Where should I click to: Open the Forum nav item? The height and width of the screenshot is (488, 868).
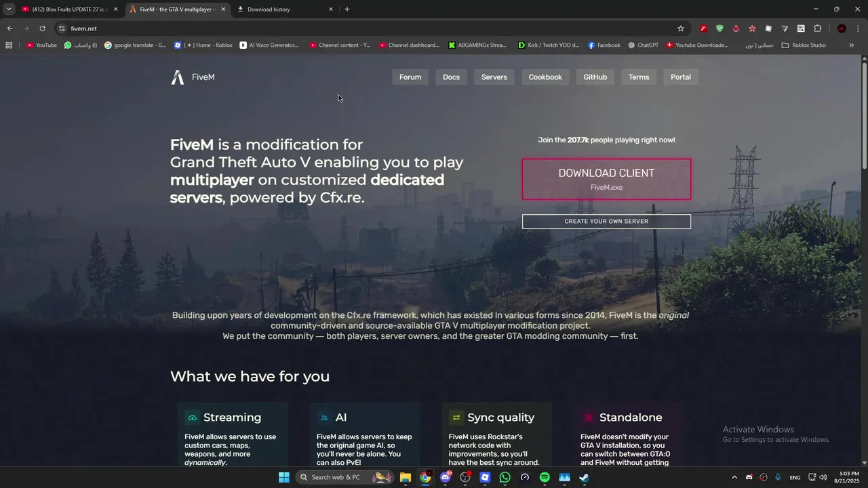click(x=410, y=77)
